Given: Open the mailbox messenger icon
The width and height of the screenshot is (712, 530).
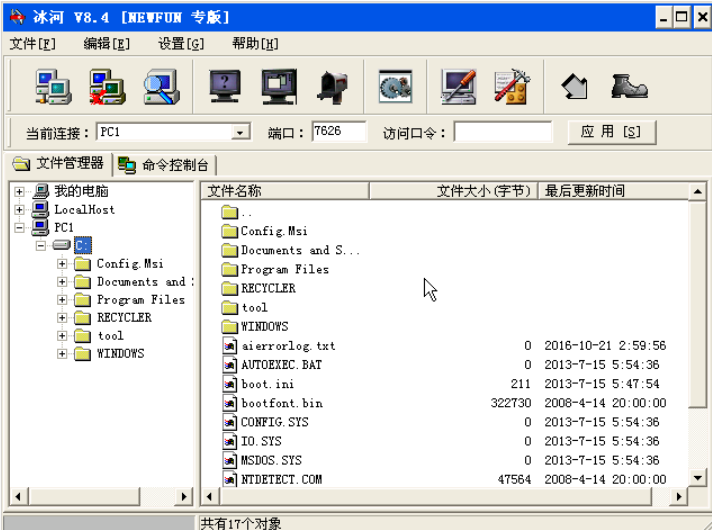Looking at the screenshot, I should (333, 87).
